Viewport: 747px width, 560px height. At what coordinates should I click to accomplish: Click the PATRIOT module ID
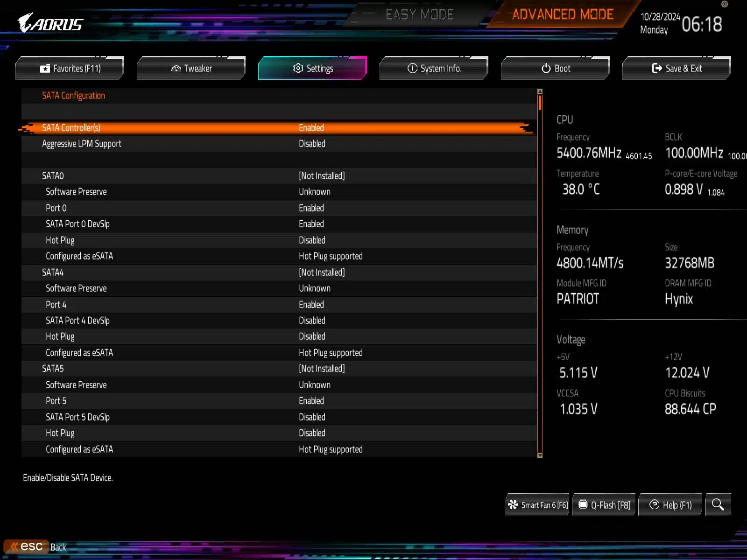tap(578, 299)
